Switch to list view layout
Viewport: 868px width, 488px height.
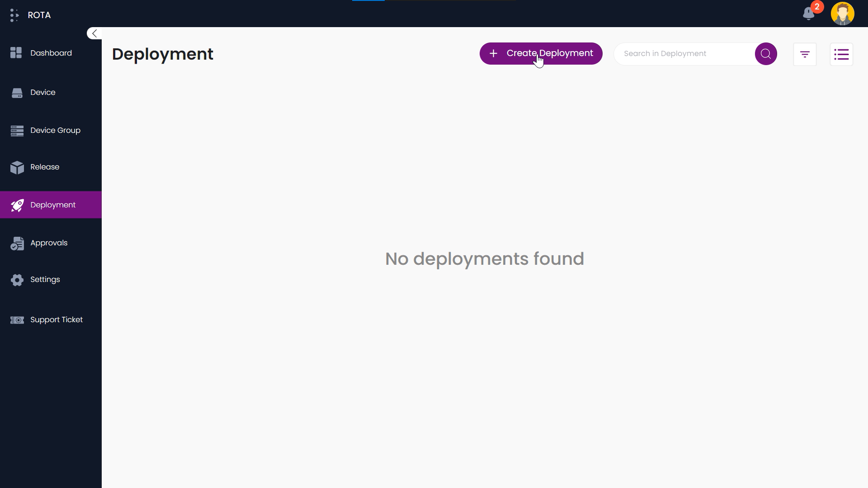coord(842,54)
